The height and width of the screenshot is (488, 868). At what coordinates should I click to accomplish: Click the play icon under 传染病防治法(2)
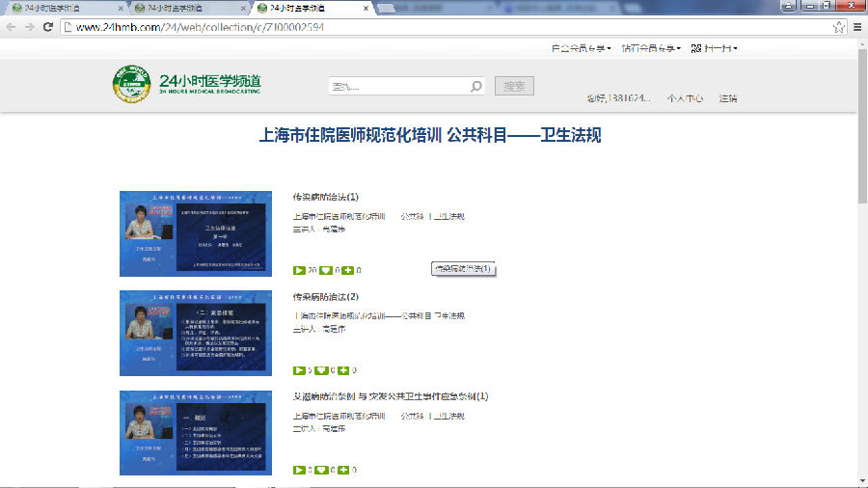click(x=299, y=370)
